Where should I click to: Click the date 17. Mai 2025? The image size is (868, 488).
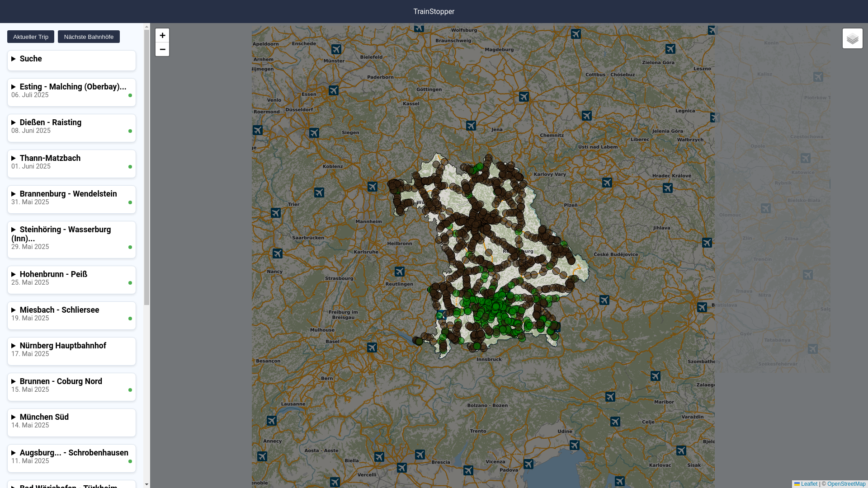(x=30, y=354)
